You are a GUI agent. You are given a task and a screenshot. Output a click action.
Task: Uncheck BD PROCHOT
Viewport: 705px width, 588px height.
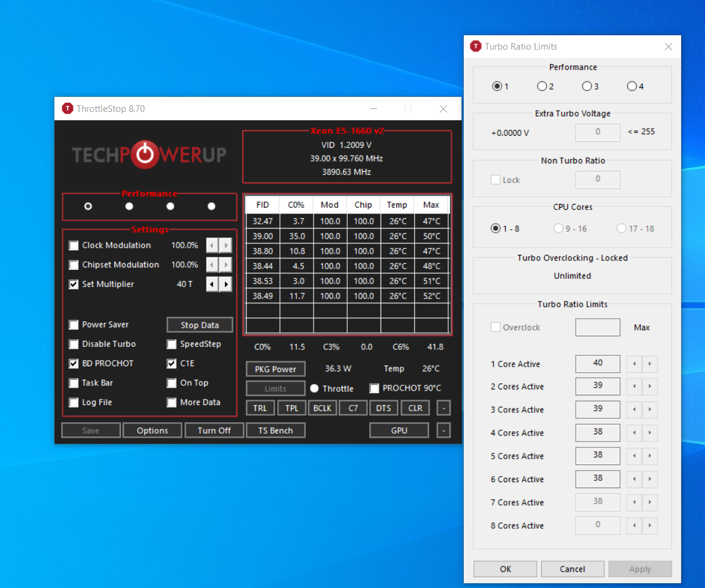[74, 364]
